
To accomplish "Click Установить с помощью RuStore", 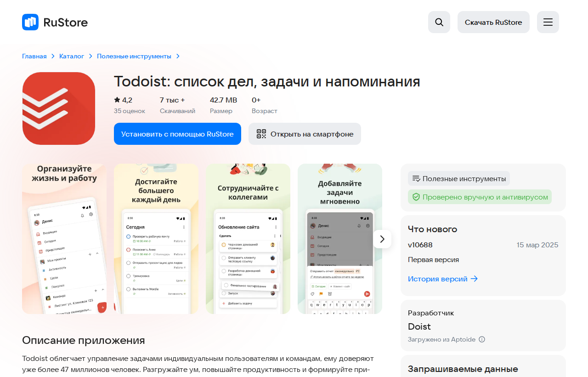I will click(177, 134).
